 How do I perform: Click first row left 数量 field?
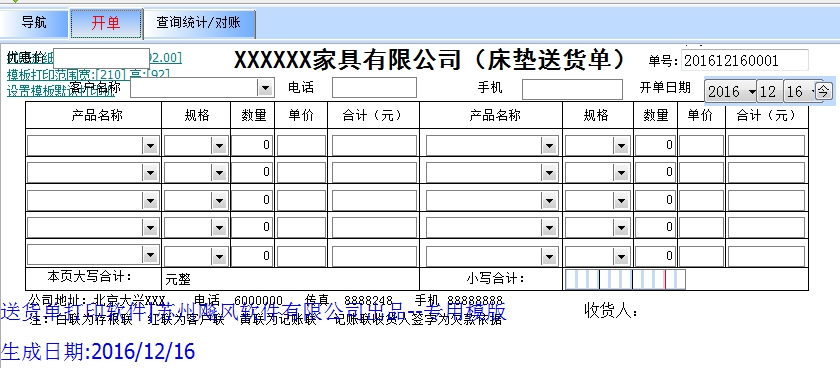252,145
